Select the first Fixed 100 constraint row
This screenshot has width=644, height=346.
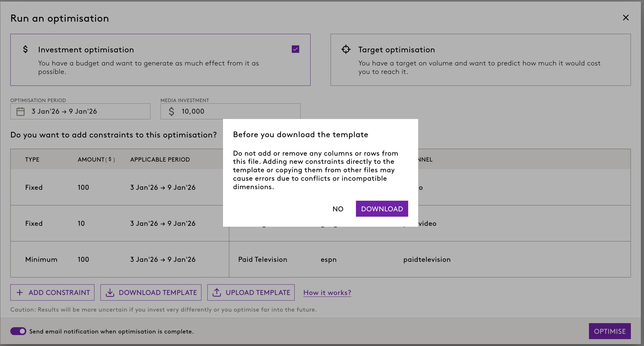coord(119,187)
